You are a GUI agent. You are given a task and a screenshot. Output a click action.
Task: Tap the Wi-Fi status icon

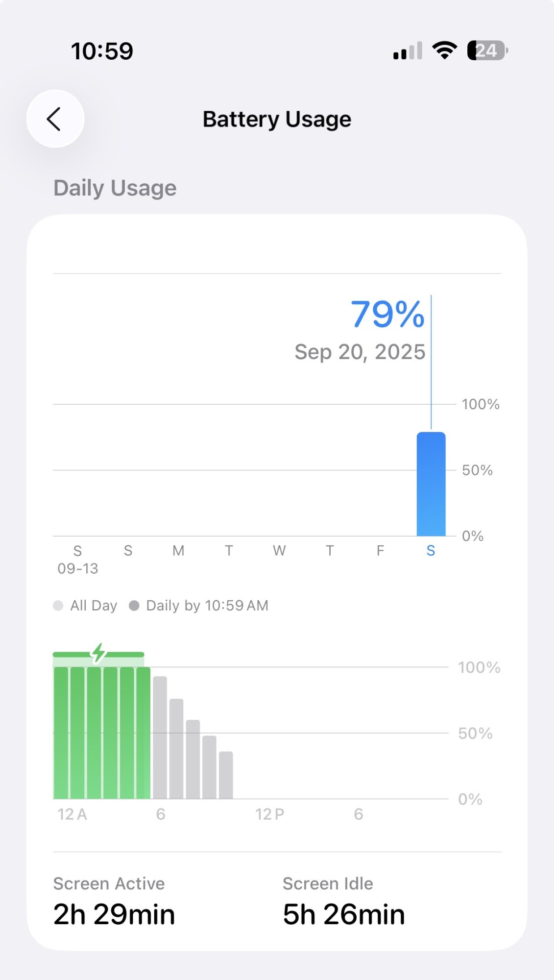pyautogui.click(x=444, y=50)
